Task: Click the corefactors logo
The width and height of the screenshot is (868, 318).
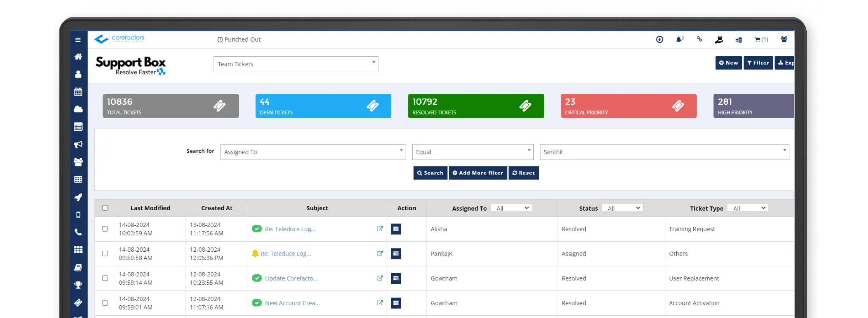Action: point(120,39)
